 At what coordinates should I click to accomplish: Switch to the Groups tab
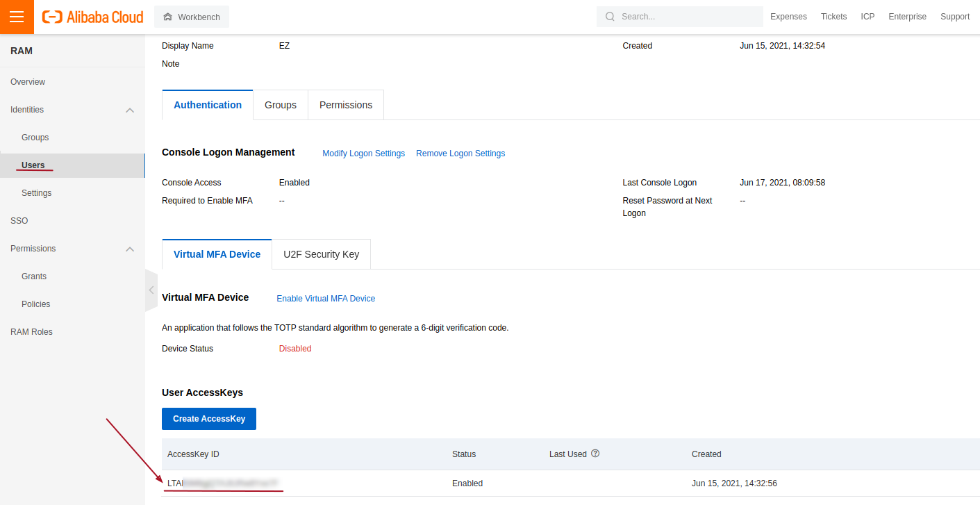tap(281, 105)
